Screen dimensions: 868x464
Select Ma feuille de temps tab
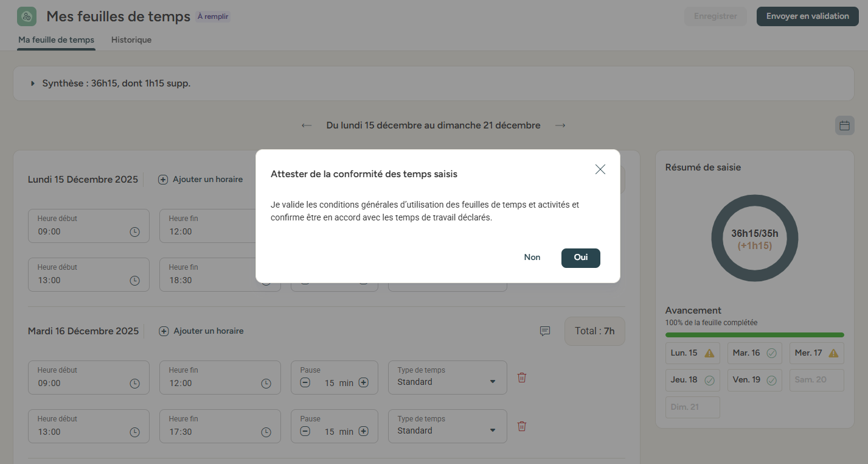pyautogui.click(x=56, y=40)
